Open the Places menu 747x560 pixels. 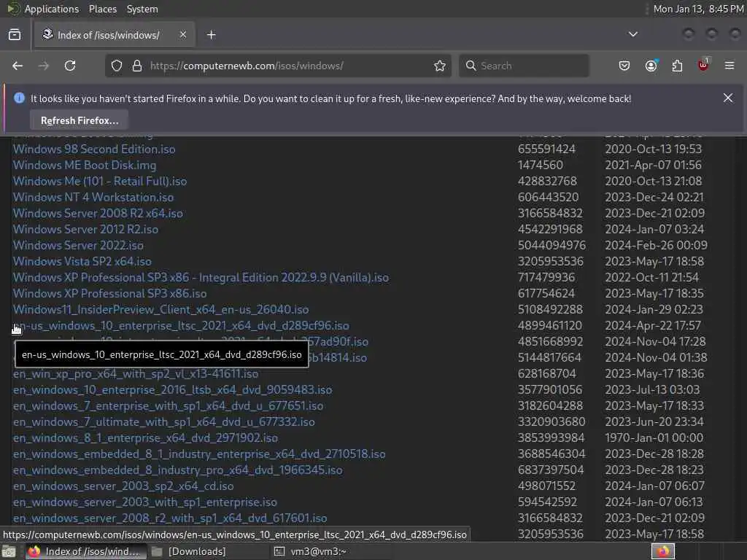(x=103, y=9)
